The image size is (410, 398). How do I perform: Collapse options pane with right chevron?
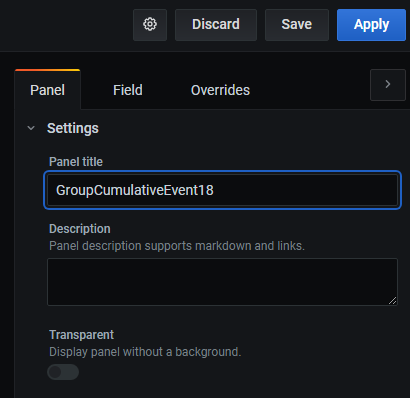pos(388,85)
